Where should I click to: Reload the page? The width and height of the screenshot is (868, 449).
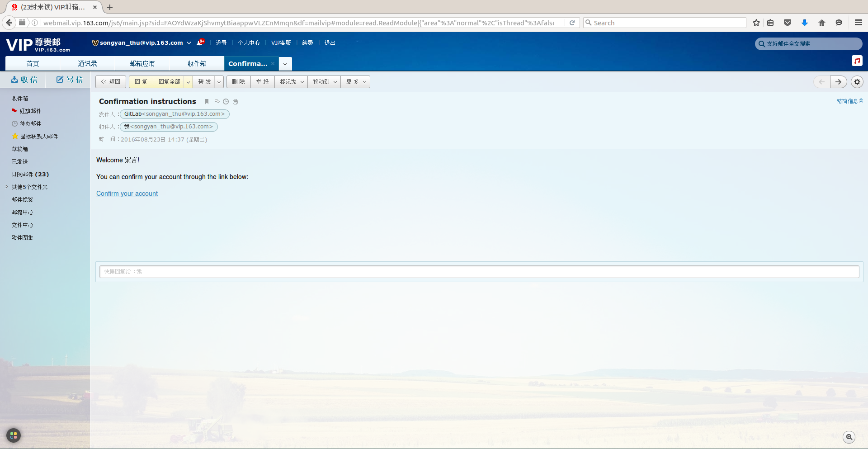pos(572,23)
